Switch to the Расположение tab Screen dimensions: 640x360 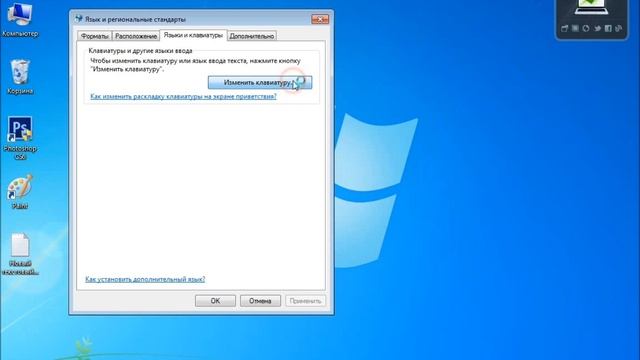pyautogui.click(x=136, y=36)
